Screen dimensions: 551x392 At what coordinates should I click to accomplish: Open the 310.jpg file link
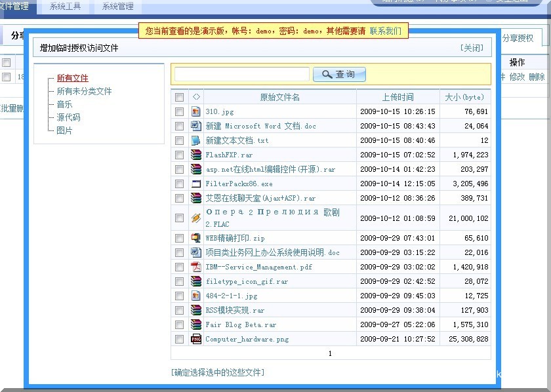pyautogui.click(x=220, y=111)
